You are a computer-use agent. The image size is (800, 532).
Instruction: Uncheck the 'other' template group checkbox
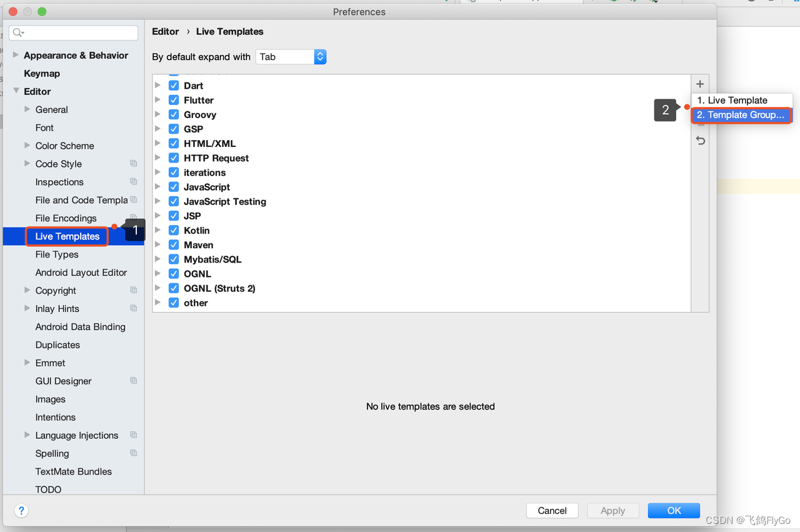click(x=174, y=303)
